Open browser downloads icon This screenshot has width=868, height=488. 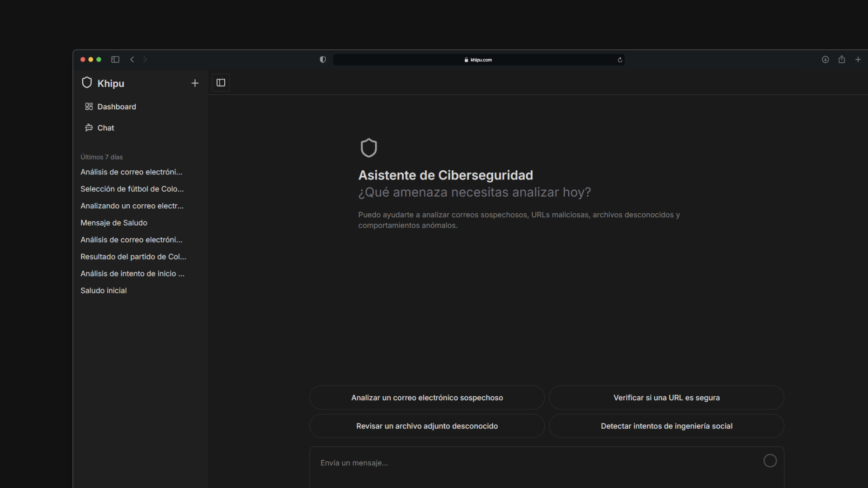825,60
